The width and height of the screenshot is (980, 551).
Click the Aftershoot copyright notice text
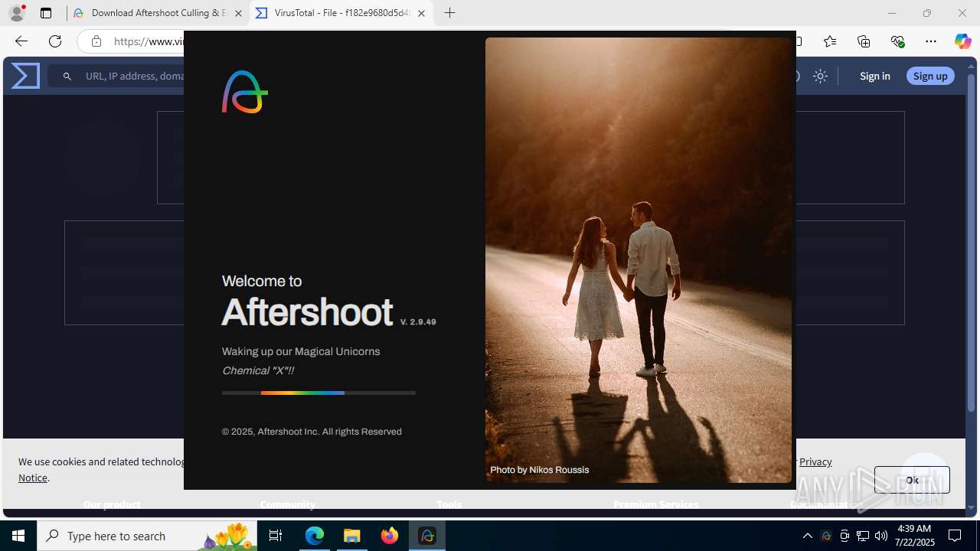tap(312, 432)
